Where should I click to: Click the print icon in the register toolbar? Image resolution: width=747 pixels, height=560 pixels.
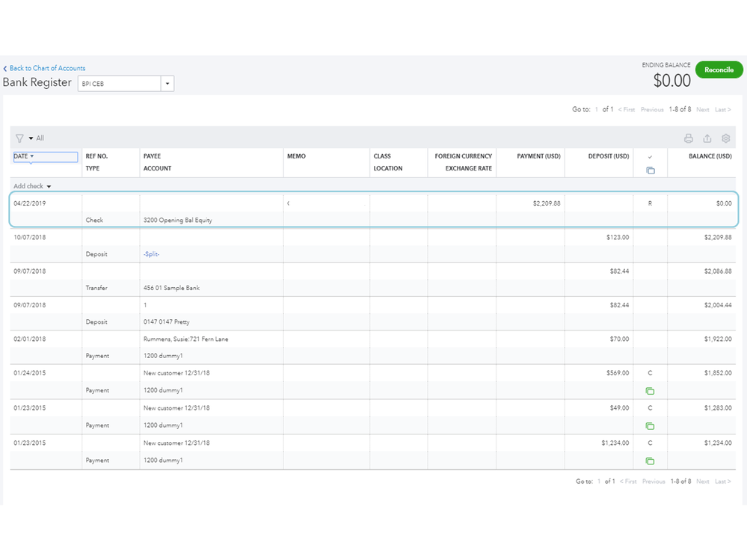pyautogui.click(x=688, y=138)
